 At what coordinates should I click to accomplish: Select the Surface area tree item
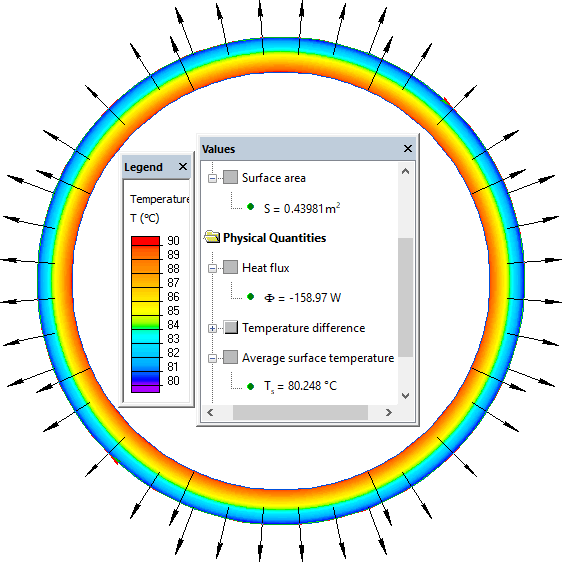(x=274, y=178)
